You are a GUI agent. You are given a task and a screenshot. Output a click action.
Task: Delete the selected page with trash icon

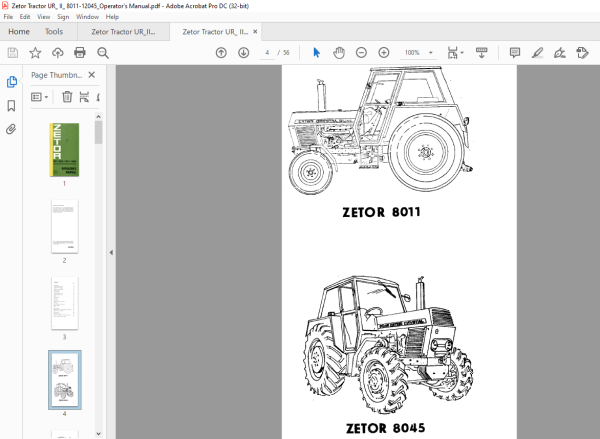(67, 97)
